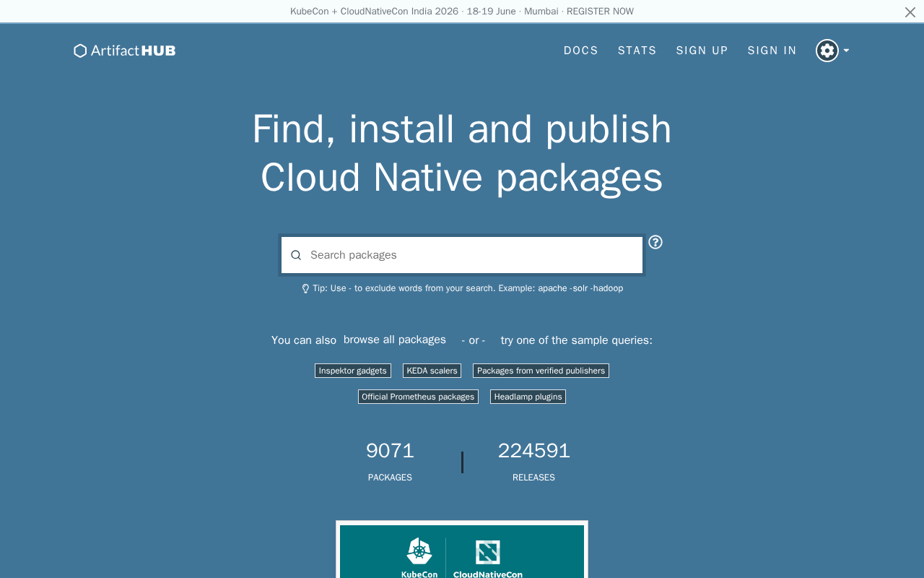The image size is (924, 578).
Task: Go to SIGN UP
Action: (702, 51)
